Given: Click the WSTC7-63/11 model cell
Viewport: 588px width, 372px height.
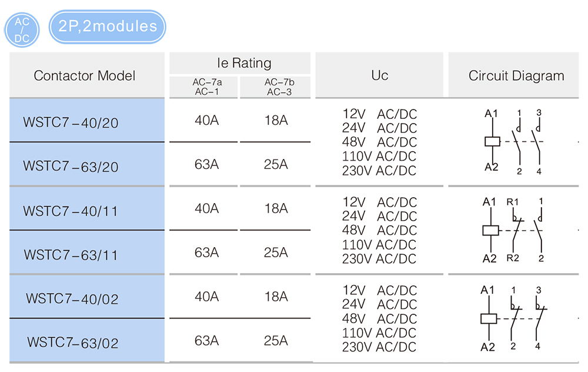Looking at the screenshot, I should 87,253.
